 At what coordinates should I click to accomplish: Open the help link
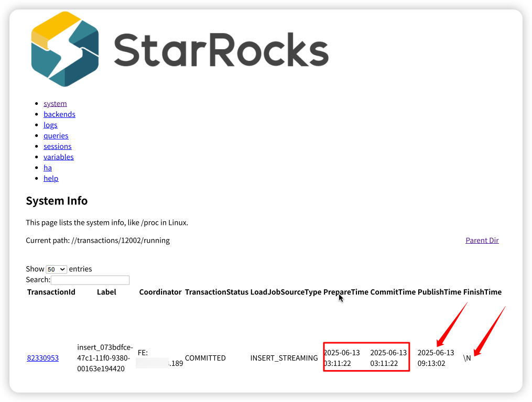pyautogui.click(x=51, y=178)
